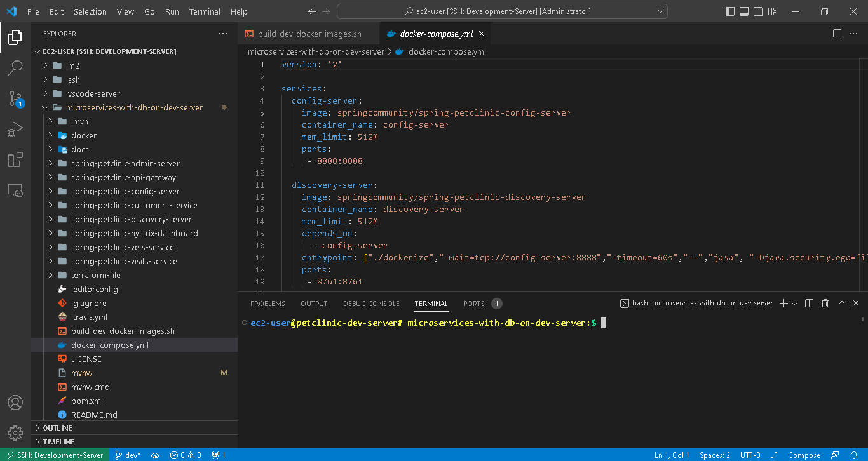Open the Search view in activity bar

tap(15, 67)
